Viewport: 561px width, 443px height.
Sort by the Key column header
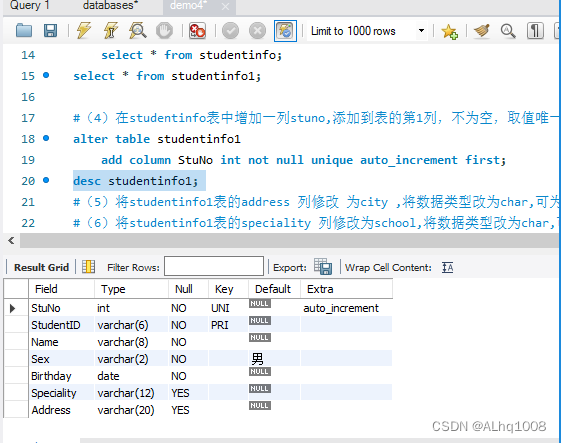click(x=228, y=289)
